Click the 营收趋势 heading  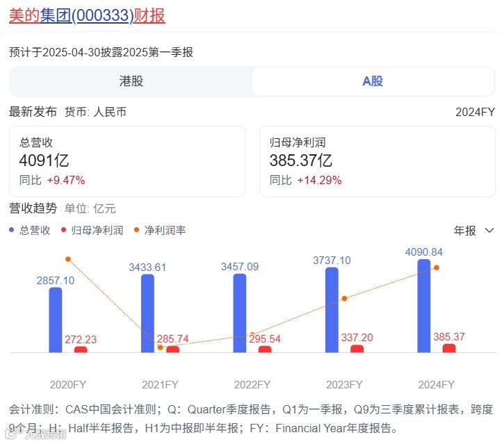(33, 208)
